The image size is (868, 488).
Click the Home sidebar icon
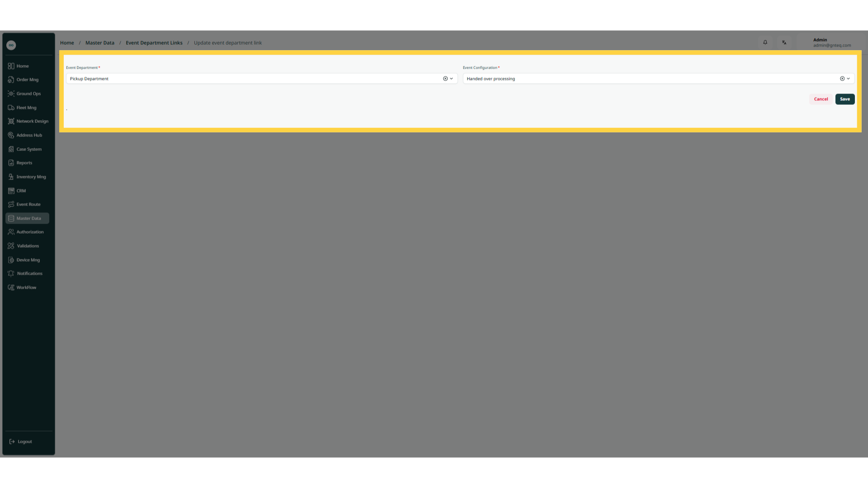[x=11, y=66]
